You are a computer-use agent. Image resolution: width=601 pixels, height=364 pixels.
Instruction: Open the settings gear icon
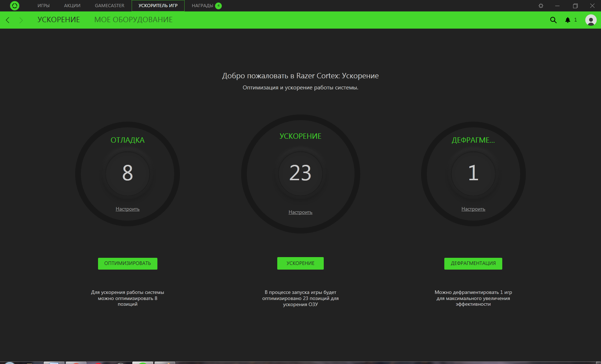[541, 6]
